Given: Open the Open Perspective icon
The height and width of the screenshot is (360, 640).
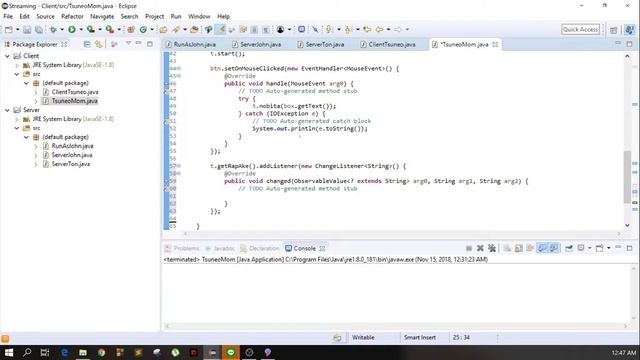Looking at the screenshot, I should pos(613,29).
